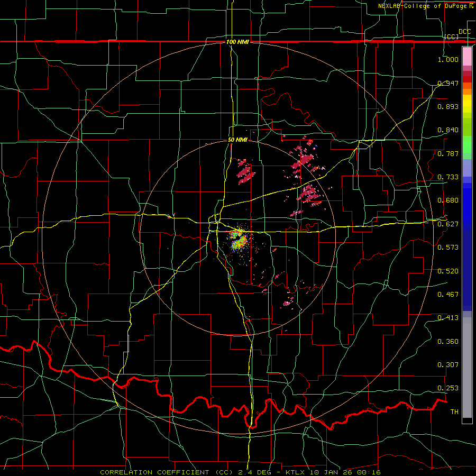Select the 0.787 legend value
Image resolution: width=476 pixels, height=476 pixels.
click(x=448, y=153)
